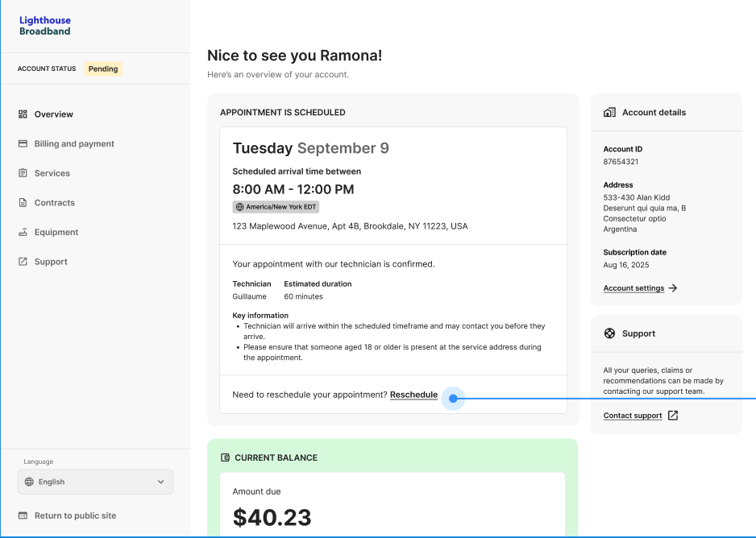The height and width of the screenshot is (538, 756).
Task: Click the Contact support link
Action: 633,416
